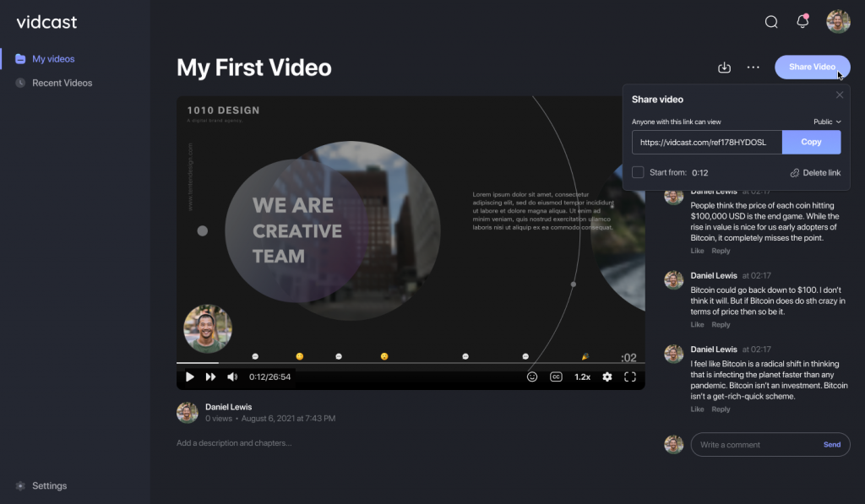Enable closed captions via the CC icon

(558, 377)
